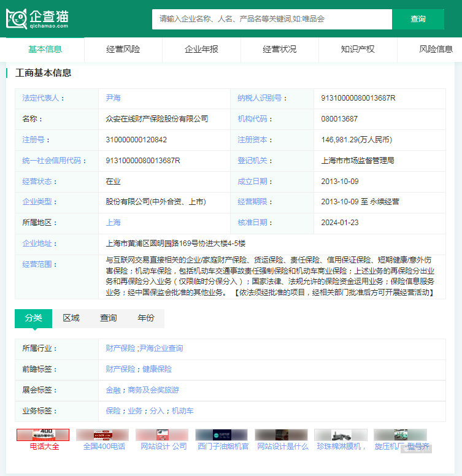This screenshot has height=476, width=462.
Task: Click company name 众安在线财产保险股份有限公司
Action: click(157, 119)
